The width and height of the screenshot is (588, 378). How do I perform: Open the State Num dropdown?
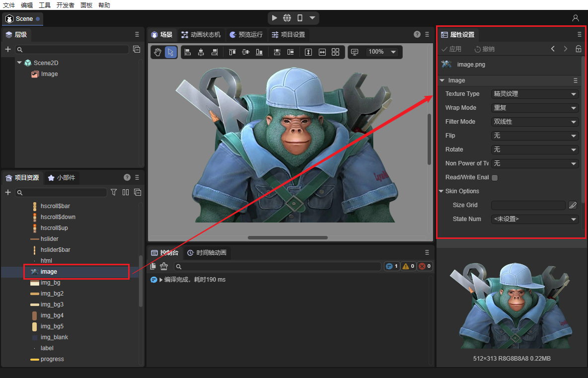pyautogui.click(x=535, y=219)
